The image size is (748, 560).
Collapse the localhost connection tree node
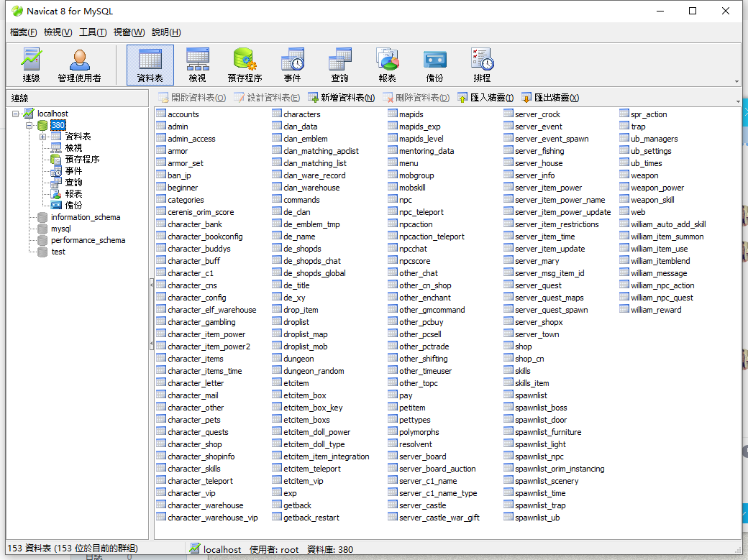click(x=16, y=114)
